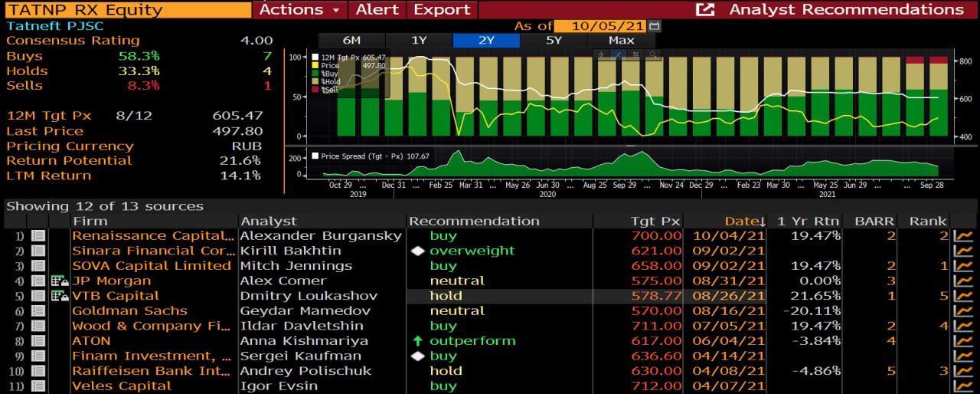Click the outperform recommendation for ATON
The width and height of the screenshot is (980, 394).
point(472,341)
